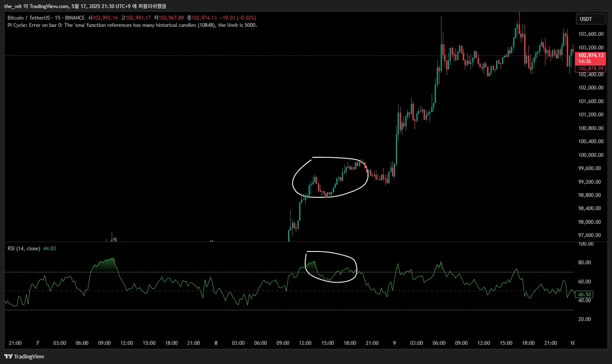Viewport: 612px width, 364px height.
Task: Click the 102,000.00 price axis label
Action: 591,88
